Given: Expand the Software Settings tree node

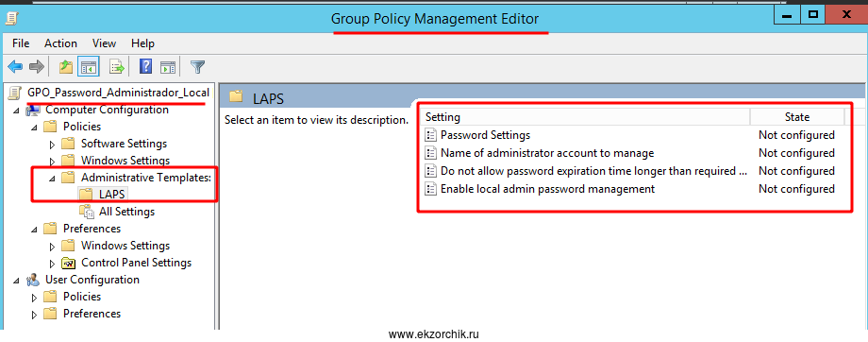Looking at the screenshot, I should pyautogui.click(x=53, y=145).
